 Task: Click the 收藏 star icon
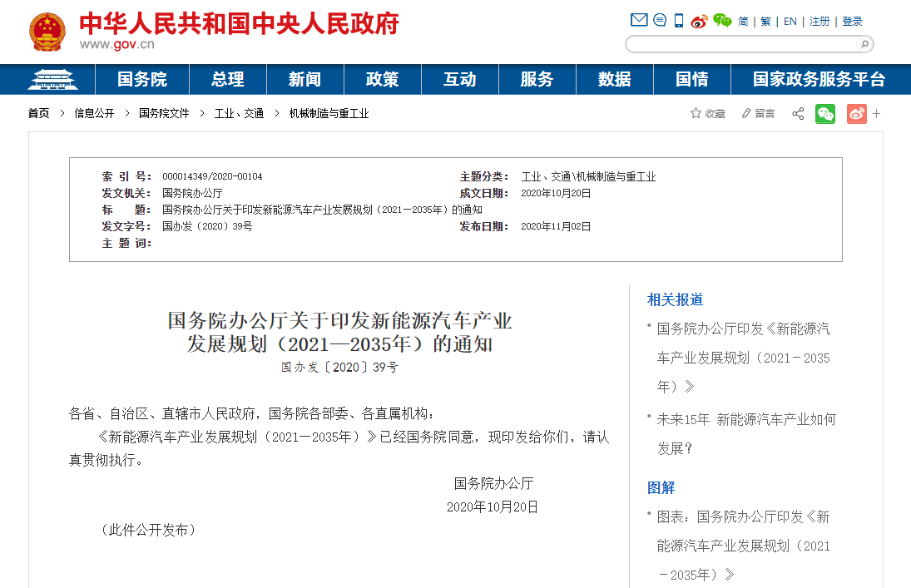[x=696, y=113]
